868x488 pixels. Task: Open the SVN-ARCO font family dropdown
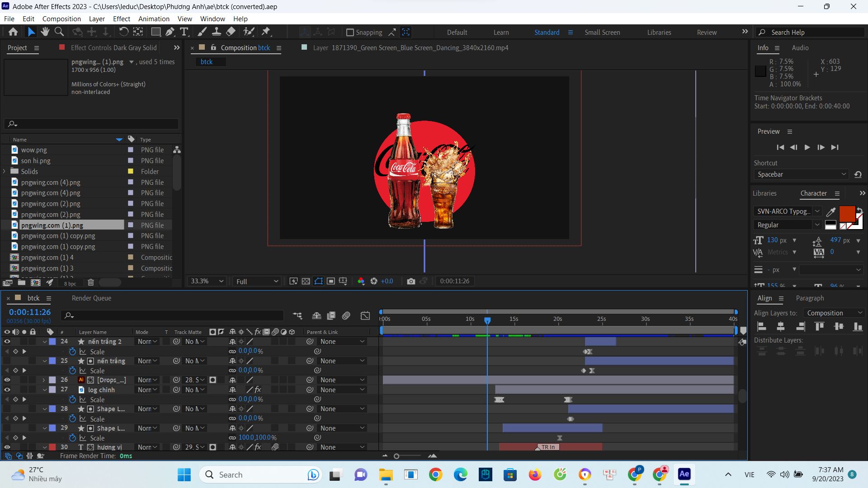pyautogui.click(x=787, y=211)
